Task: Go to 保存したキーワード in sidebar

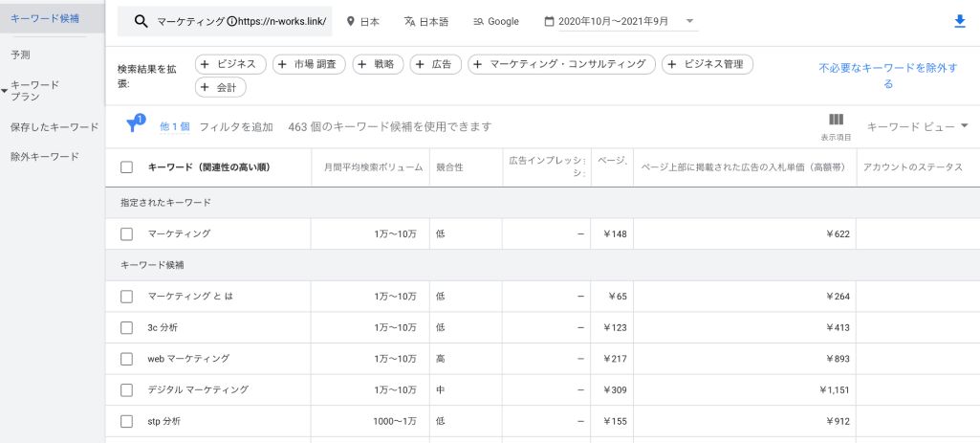Action: (x=54, y=127)
